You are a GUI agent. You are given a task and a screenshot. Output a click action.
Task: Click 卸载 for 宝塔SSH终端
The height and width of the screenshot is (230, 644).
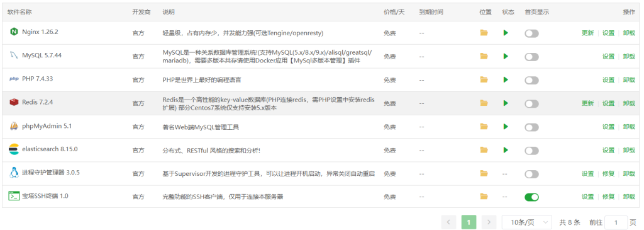pyautogui.click(x=629, y=197)
